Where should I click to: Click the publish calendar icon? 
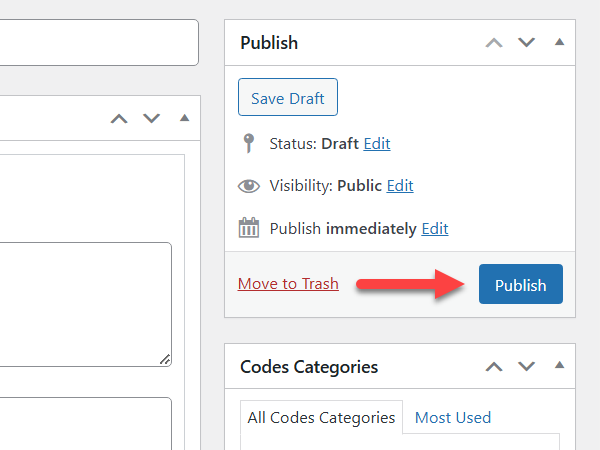pos(249,228)
